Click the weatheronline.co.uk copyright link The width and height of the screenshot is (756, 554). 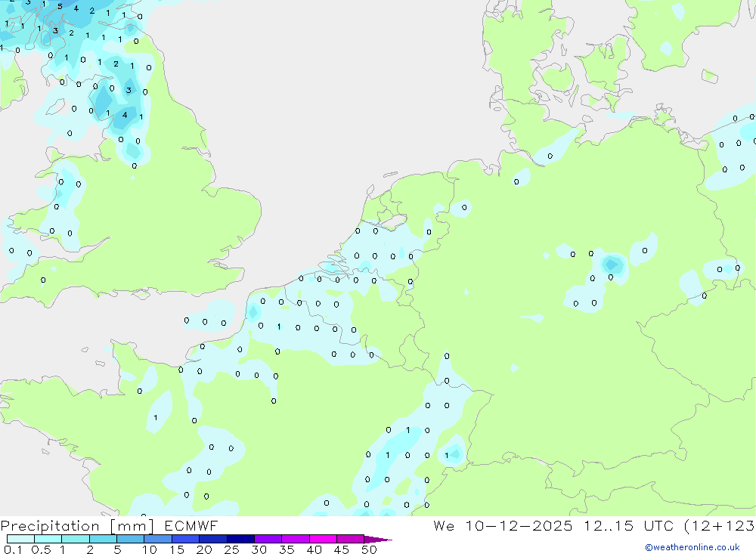pyautogui.click(x=692, y=547)
